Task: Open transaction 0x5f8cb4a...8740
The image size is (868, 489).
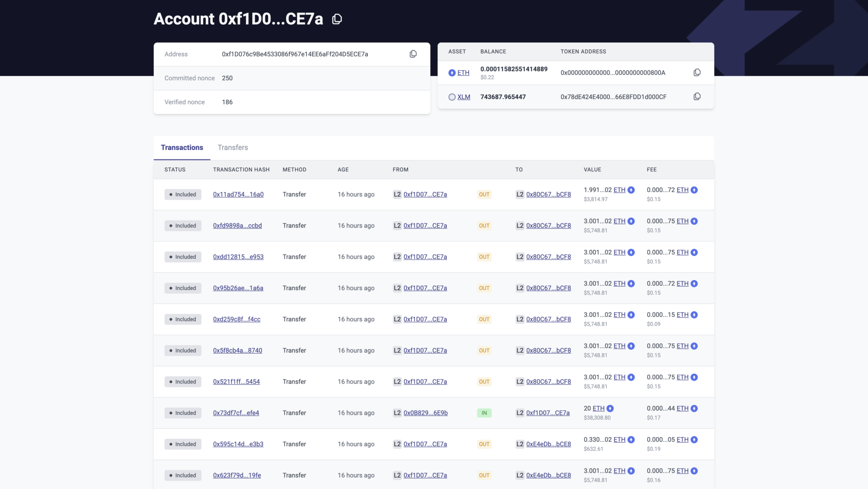Action: point(238,350)
